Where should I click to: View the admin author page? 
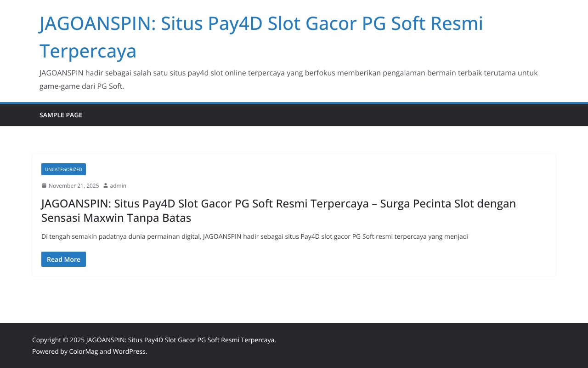point(118,186)
